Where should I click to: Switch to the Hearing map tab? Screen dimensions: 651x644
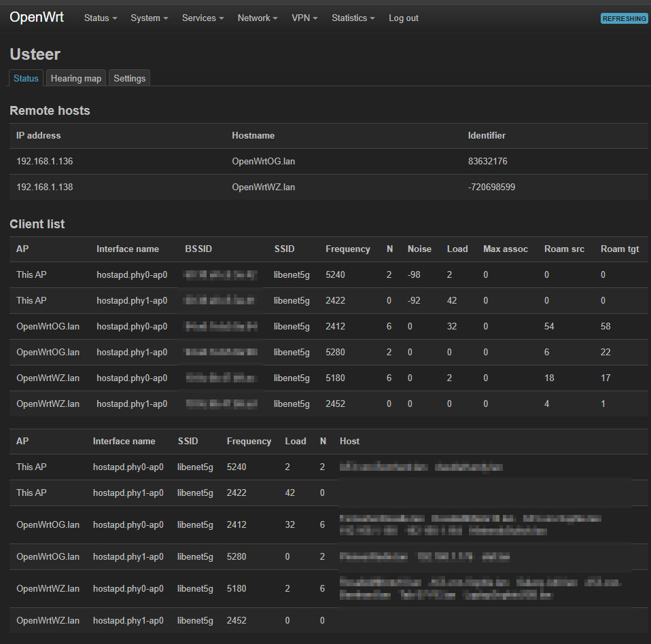(76, 78)
